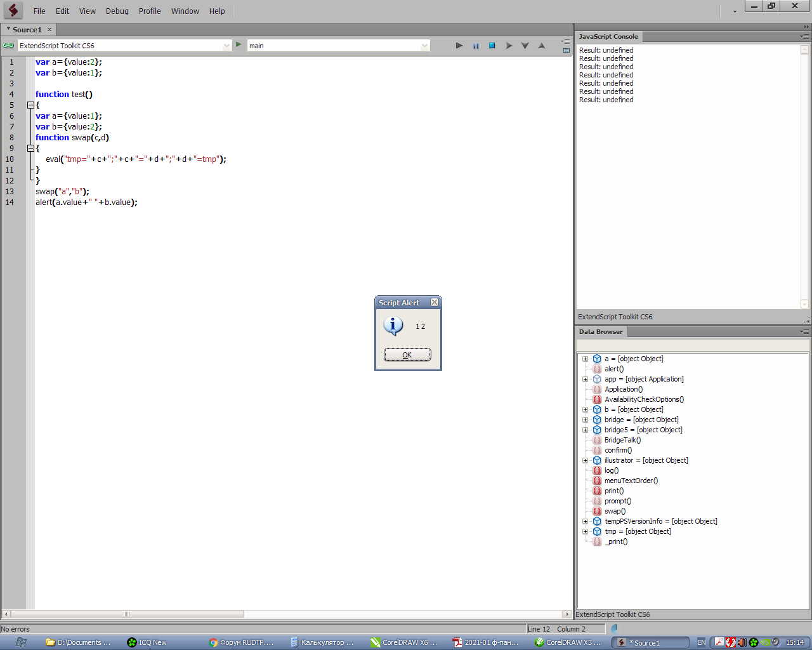Pause script execution
Image resolution: width=812 pixels, height=650 pixels.
(476, 46)
